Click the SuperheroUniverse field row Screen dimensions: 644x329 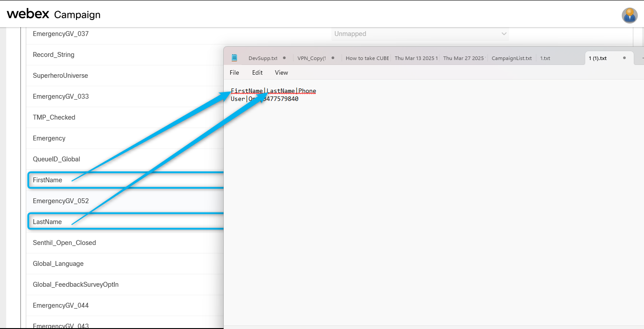tap(60, 76)
